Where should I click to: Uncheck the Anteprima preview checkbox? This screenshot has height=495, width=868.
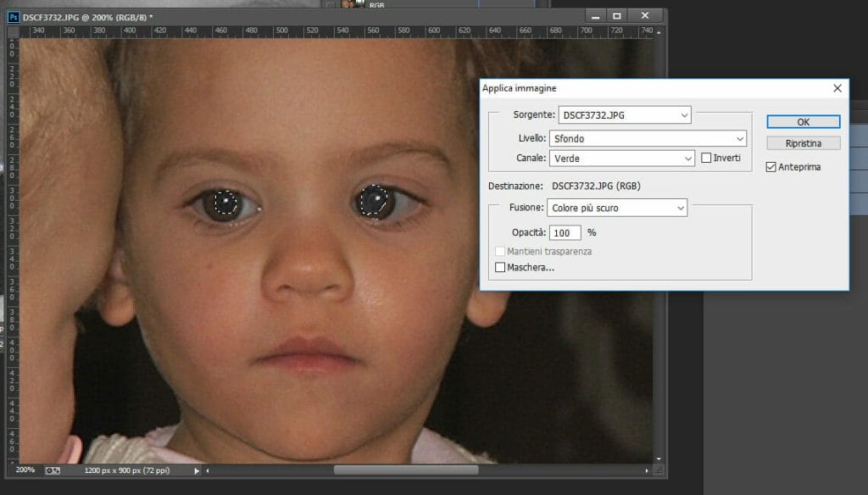pyautogui.click(x=771, y=167)
